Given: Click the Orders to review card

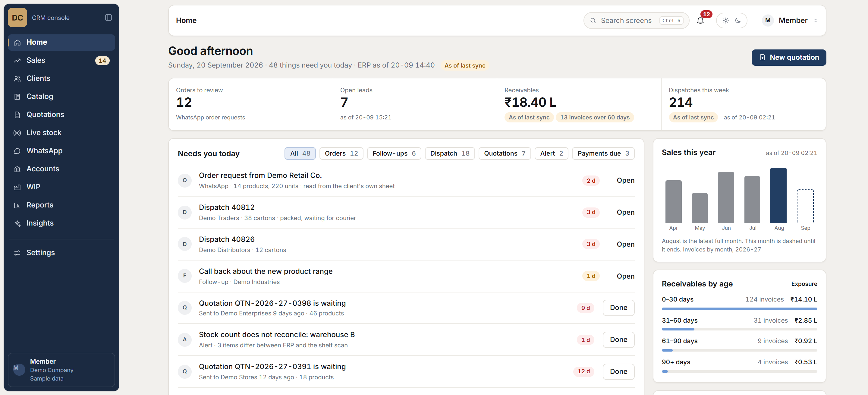Looking at the screenshot, I should coord(251,105).
